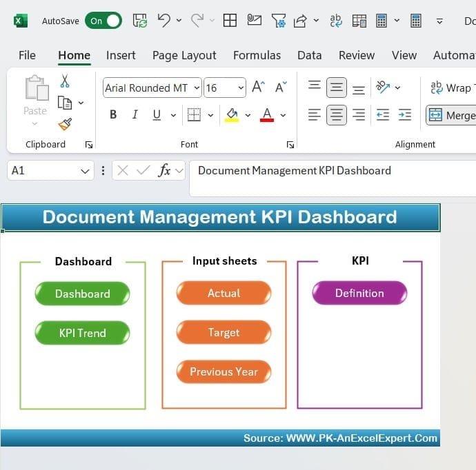Image resolution: width=476 pixels, height=470 pixels.
Task: Toggle Underline formatting
Action: point(157,114)
